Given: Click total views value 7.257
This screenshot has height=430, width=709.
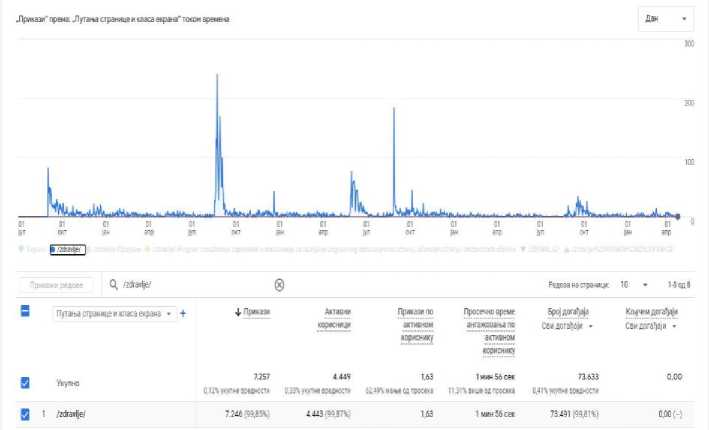Looking at the screenshot, I should [262, 377].
